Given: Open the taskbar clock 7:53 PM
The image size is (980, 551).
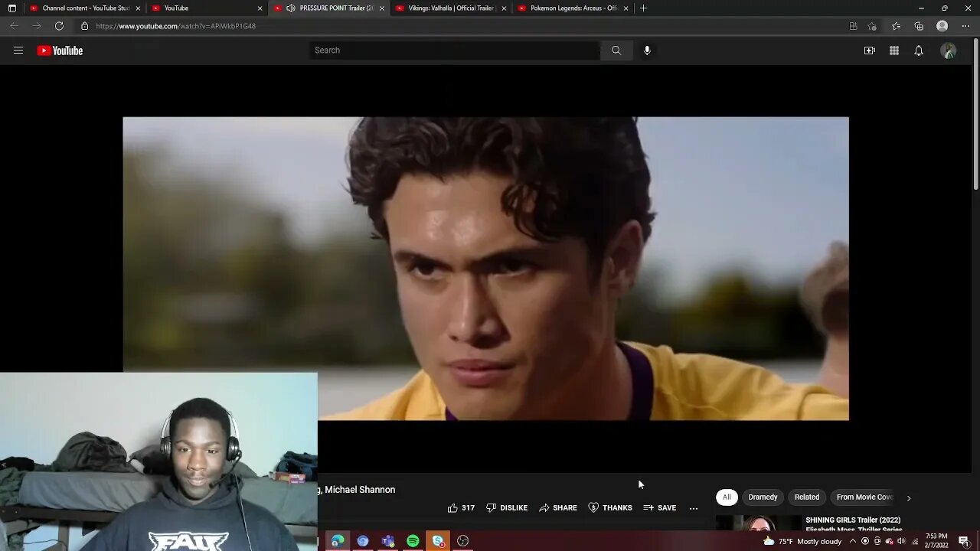Looking at the screenshot, I should (x=936, y=541).
